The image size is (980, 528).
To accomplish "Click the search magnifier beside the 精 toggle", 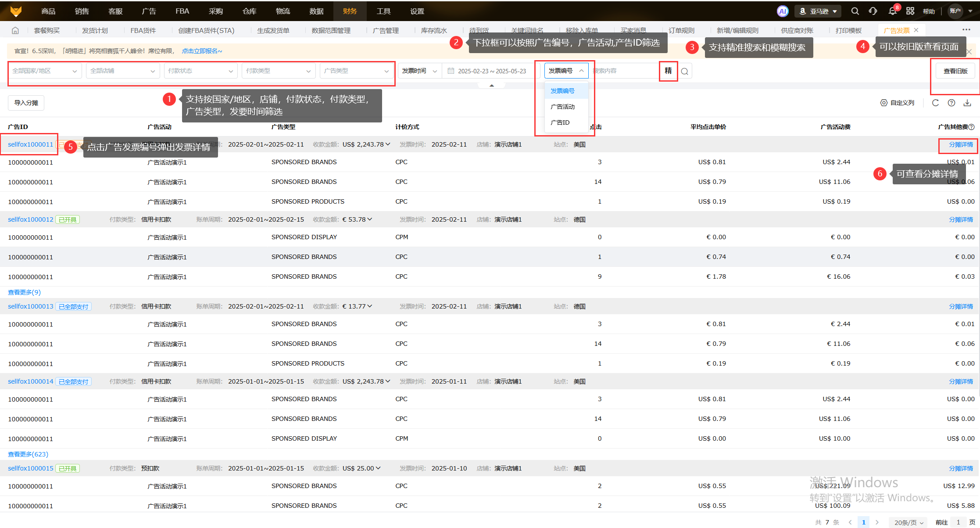I will pyautogui.click(x=684, y=71).
